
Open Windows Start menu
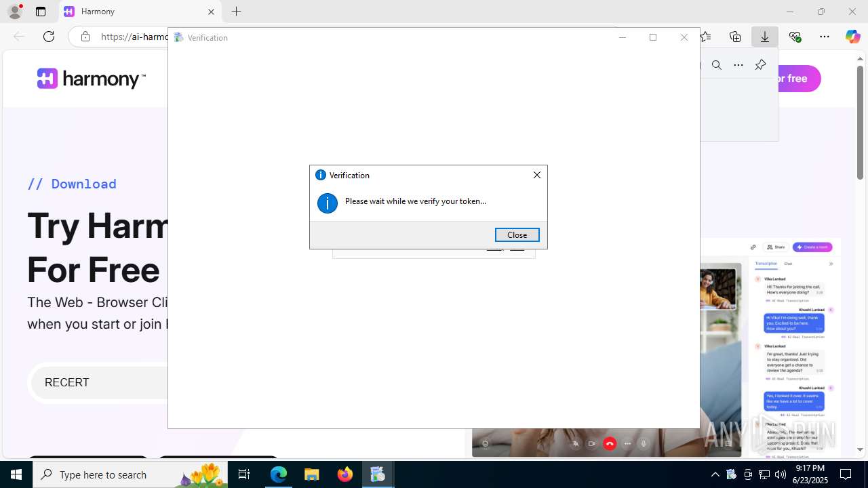tap(16, 474)
